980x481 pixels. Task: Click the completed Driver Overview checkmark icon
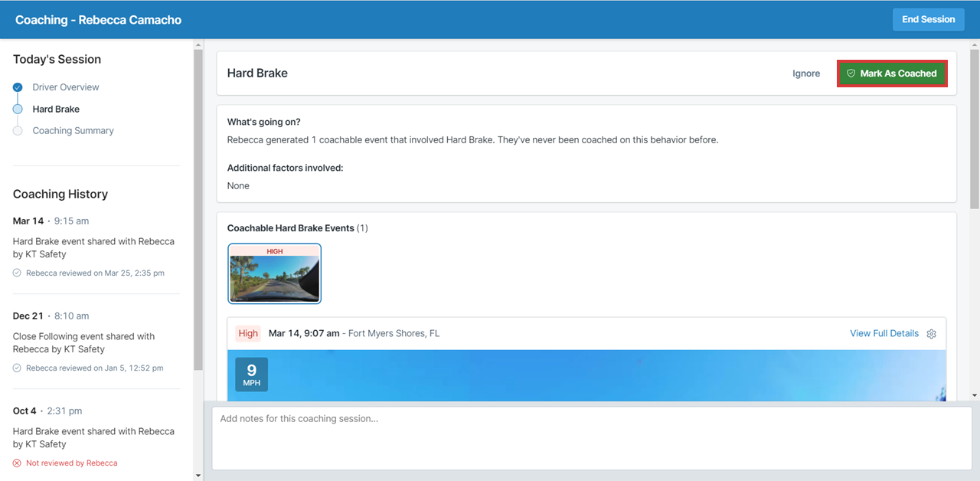(18, 87)
